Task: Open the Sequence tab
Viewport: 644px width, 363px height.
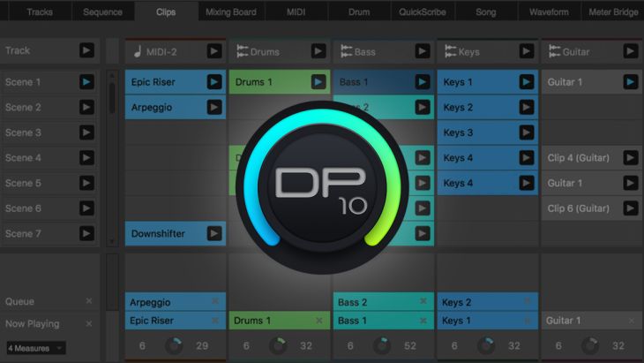Action: pos(102,11)
